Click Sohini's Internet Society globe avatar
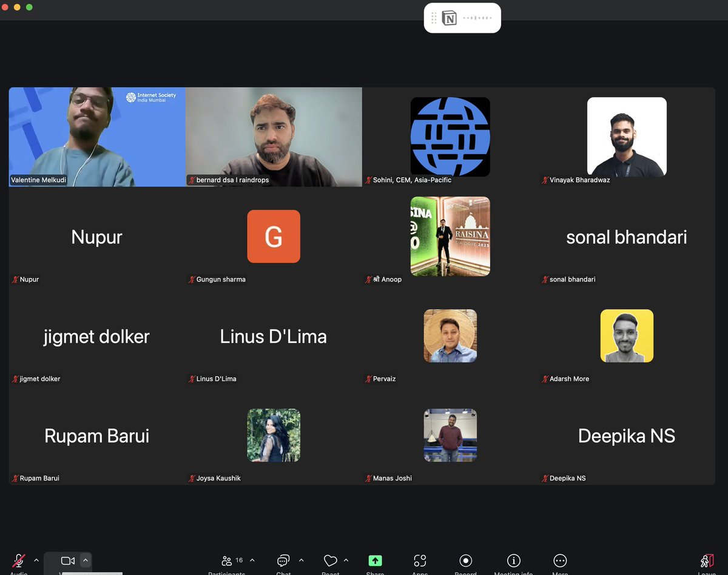728x575 pixels. point(450,137)
